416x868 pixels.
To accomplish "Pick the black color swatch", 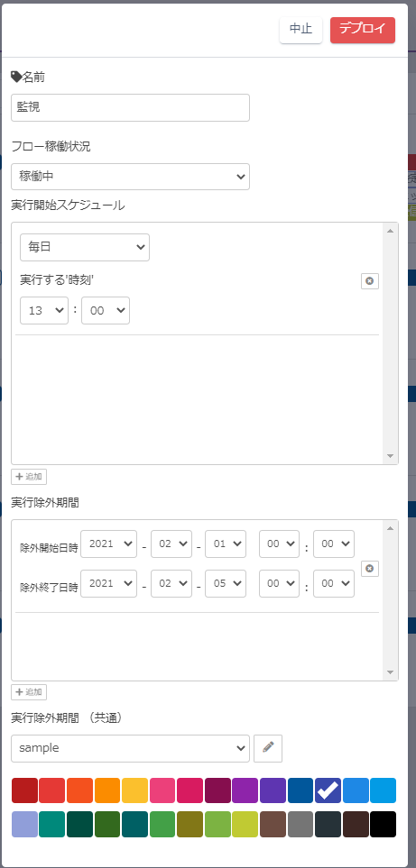I will pos(384,824).
